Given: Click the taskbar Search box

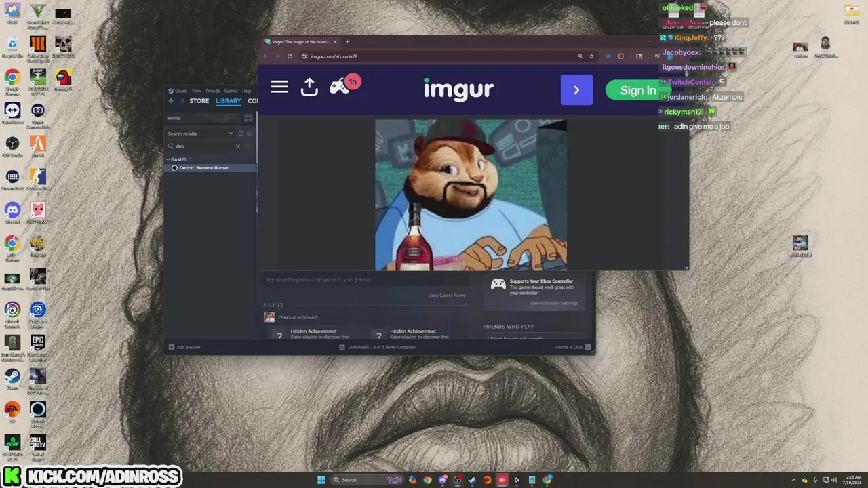Looking at the screenshot, I should click(368, 480).
